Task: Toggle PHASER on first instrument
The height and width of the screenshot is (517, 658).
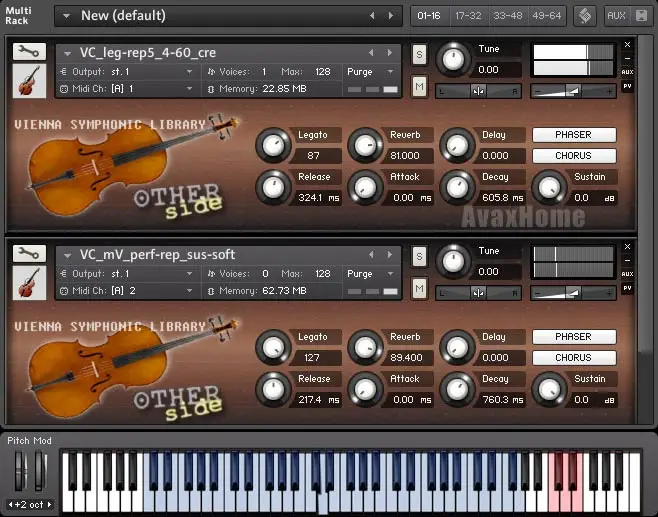Action: (574, 135)
